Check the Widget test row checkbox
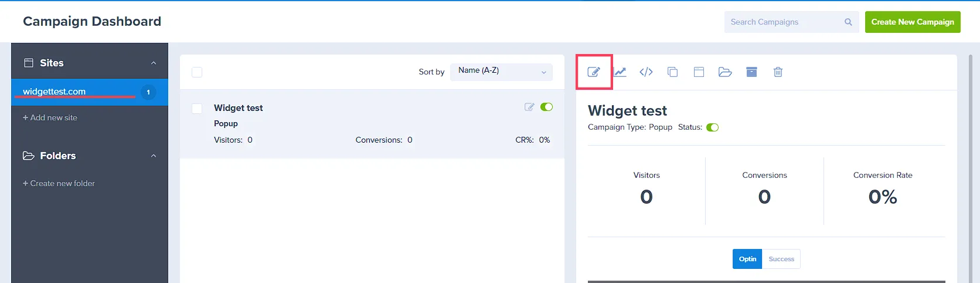This screenshot has height=283, width=980. [197, 109]
